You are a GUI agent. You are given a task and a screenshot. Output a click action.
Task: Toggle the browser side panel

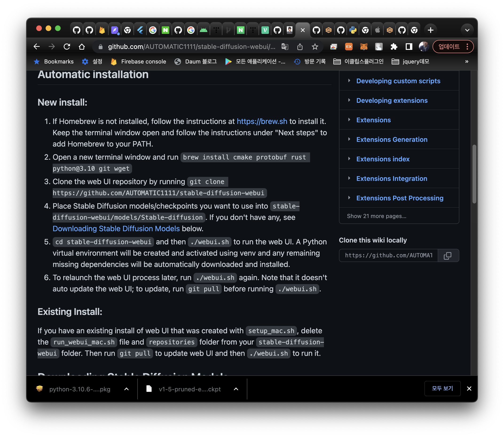[x=409, y=46]
